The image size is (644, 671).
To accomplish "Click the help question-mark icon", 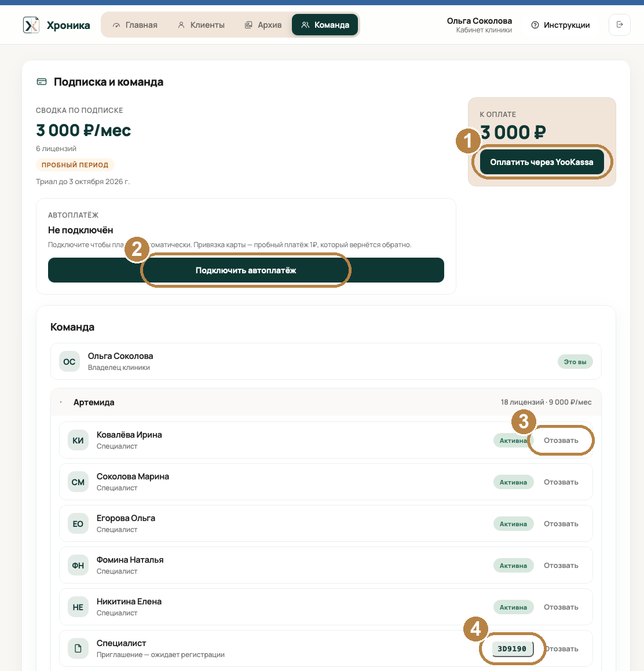I will (x=535, y=25).
